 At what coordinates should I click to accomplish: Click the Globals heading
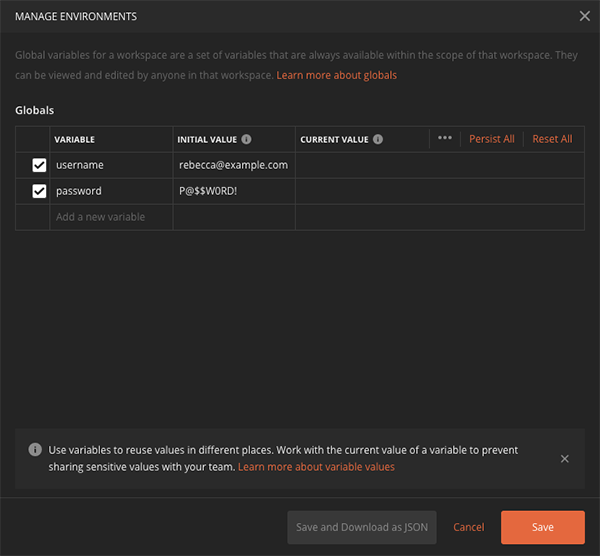tap(34, 110)
